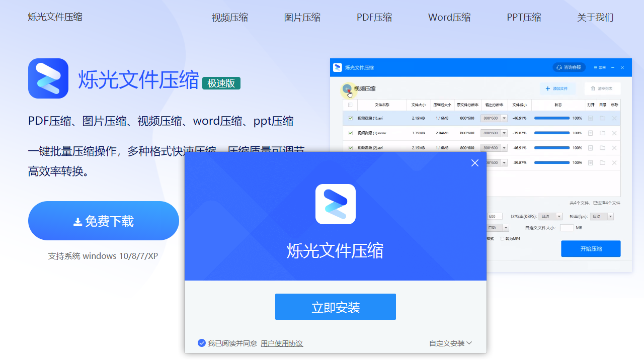Open output resolution dropdown in first .avi row
The image size is (644, 362).
504,118
